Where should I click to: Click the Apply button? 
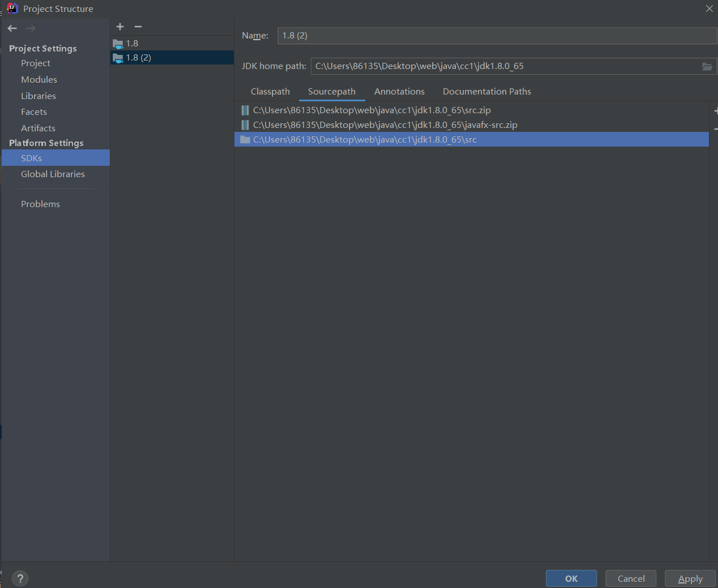(690, 578)
